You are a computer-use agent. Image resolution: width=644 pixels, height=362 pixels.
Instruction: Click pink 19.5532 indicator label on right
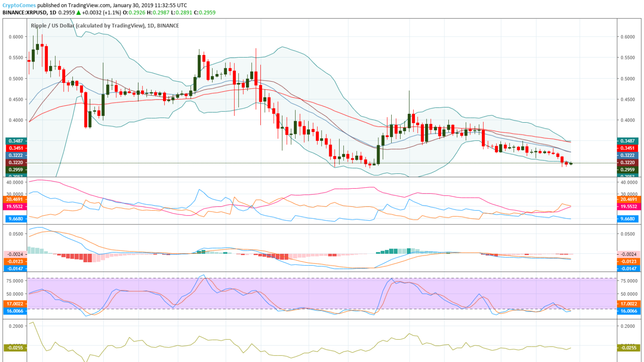628,206
